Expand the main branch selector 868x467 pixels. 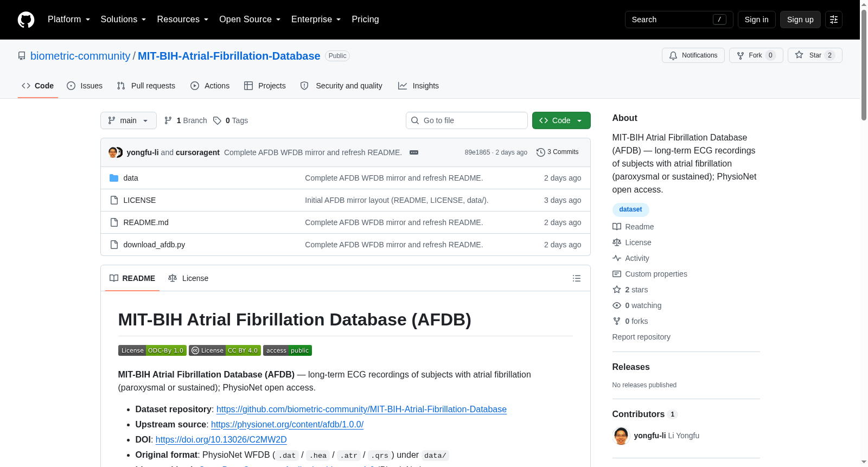pyautogui.click(x=129, y=120)
